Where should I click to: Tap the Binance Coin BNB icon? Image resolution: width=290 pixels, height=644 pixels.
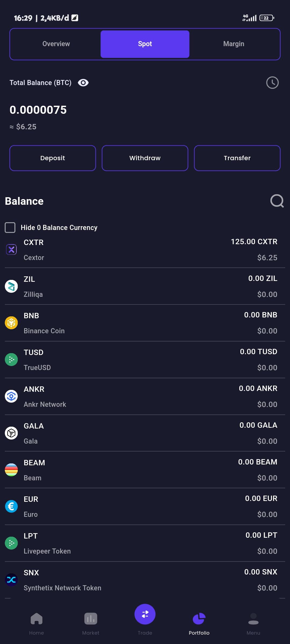[11, 323]
